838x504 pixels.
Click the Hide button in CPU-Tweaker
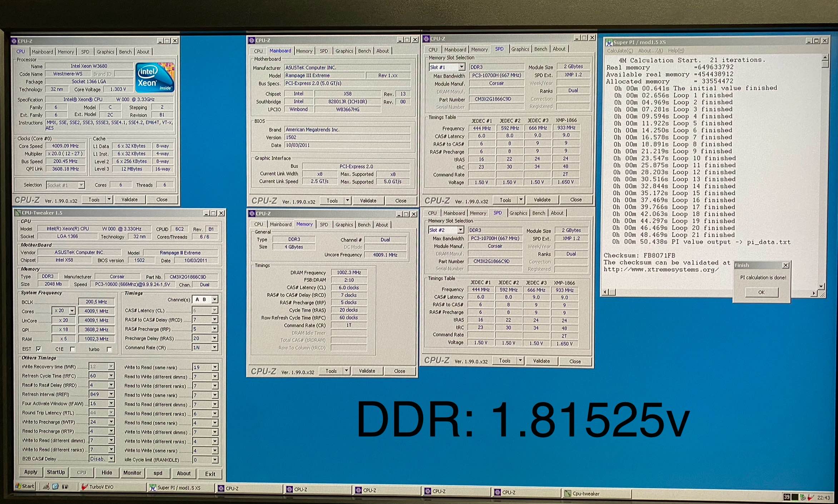pos(107,473)
